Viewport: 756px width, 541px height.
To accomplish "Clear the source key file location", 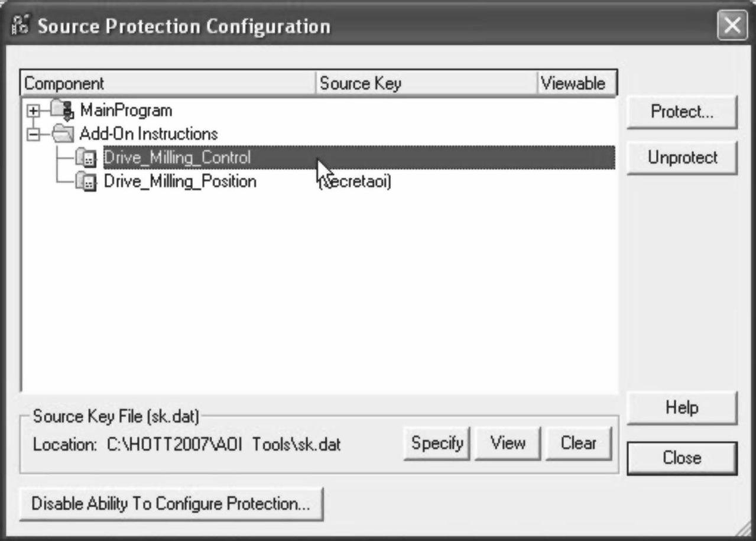I will click(x=578, y=443).
